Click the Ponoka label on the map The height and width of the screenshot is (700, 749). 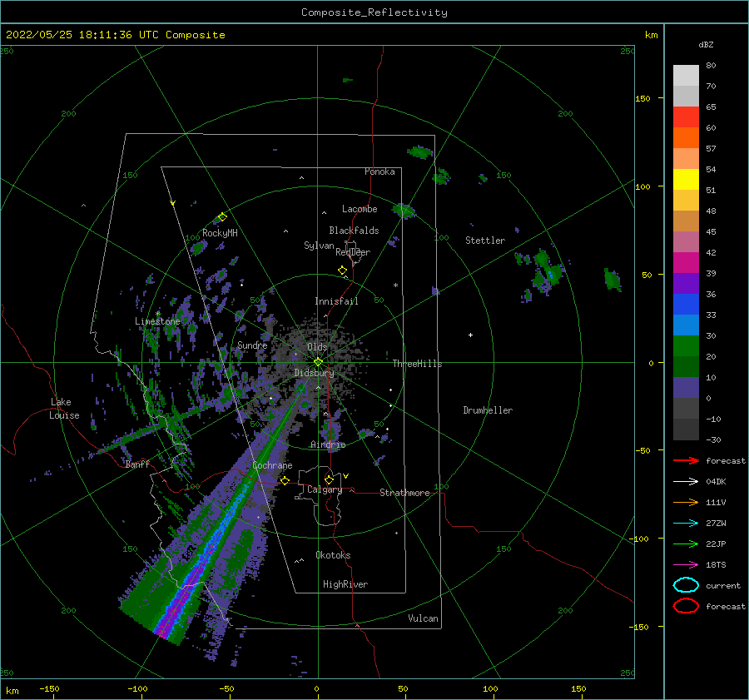379,171
